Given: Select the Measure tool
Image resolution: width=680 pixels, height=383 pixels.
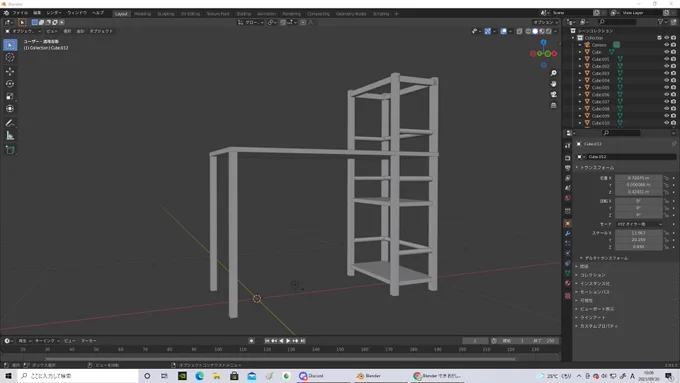Looking at the screenshot, I should click(x=10, y=136).
